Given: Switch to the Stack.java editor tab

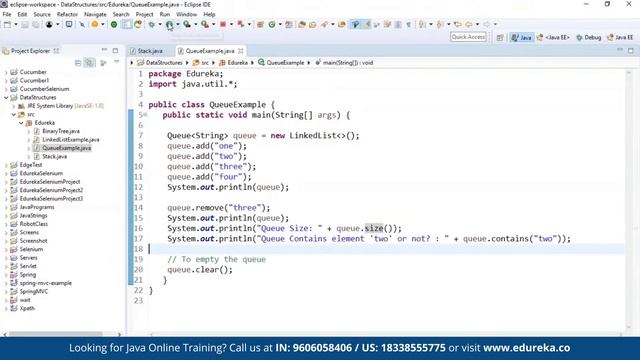Looking at the screenshot, I should coord(149,51).
